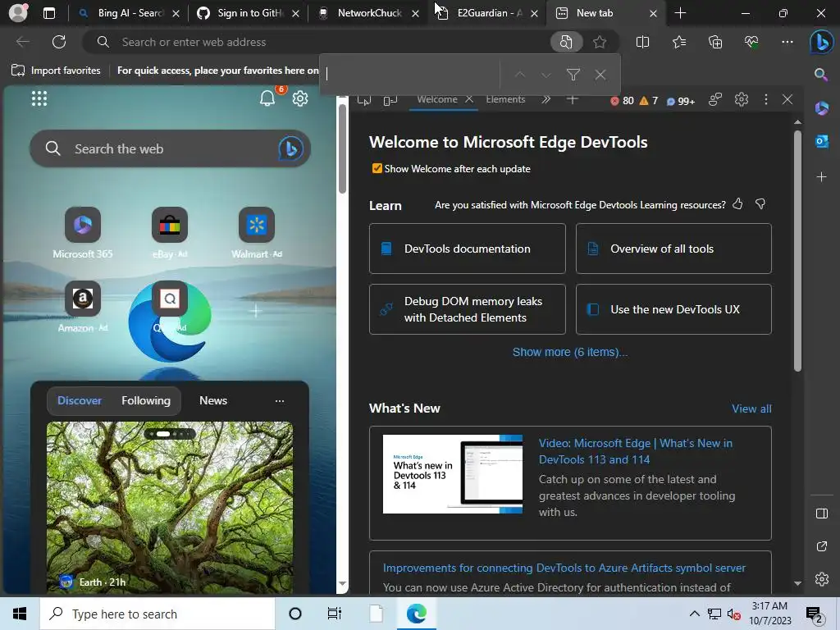
Task: Open feed options ellipsis menu
Action: pyautogui.click(x=280, y=400)
